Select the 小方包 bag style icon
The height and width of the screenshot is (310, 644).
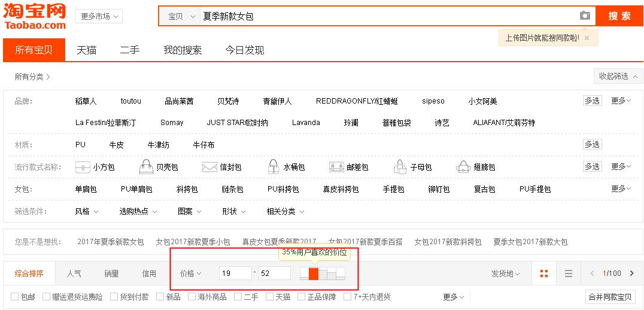pyautogui.click(x=83, y=167)
